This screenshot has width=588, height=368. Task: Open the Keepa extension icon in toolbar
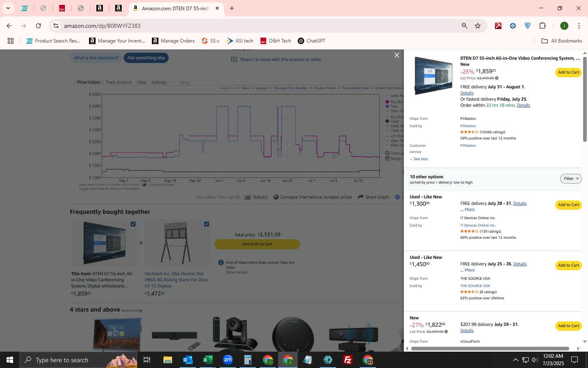pos(513,26)
